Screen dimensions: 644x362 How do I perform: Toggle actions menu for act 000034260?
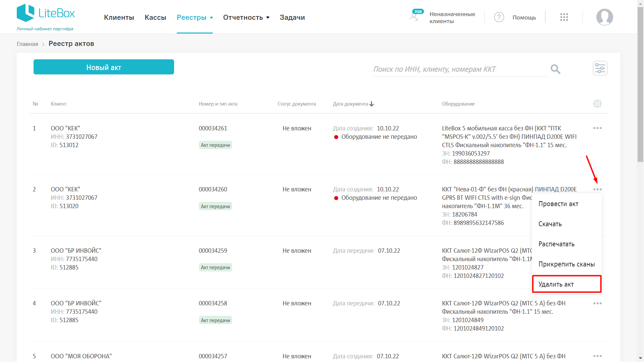click(597, 189)
